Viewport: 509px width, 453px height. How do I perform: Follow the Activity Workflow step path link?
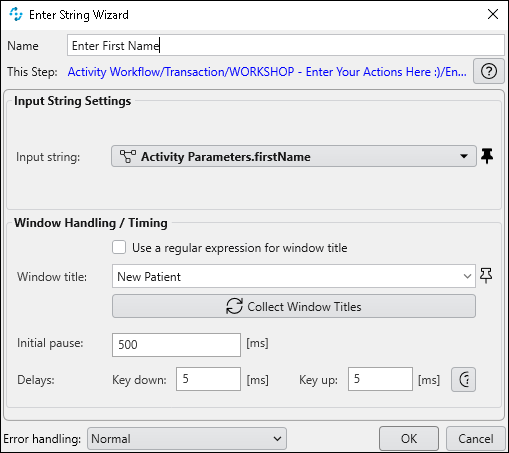point(267,72)
